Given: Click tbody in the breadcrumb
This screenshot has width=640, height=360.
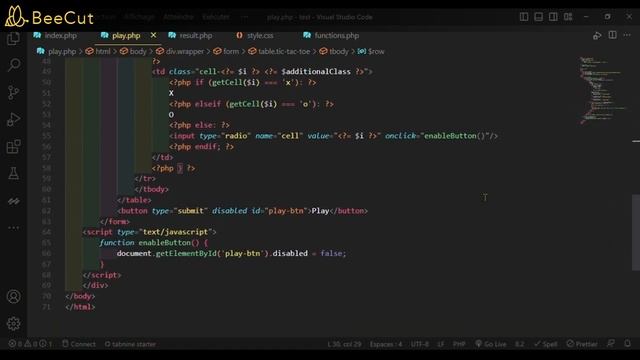Looking at the screenshot, I should [x=339, y=51].
